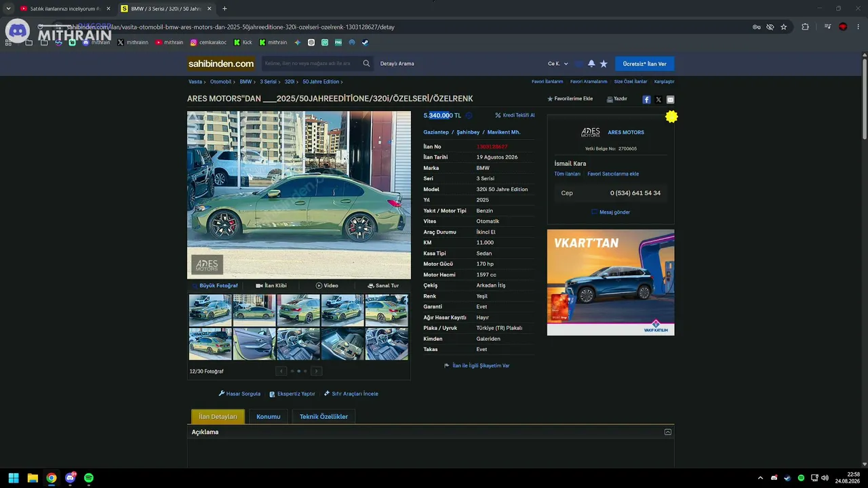Share listing on X
Screen dimensions: 868x488
pyautogui.click(x=658, y=100)
